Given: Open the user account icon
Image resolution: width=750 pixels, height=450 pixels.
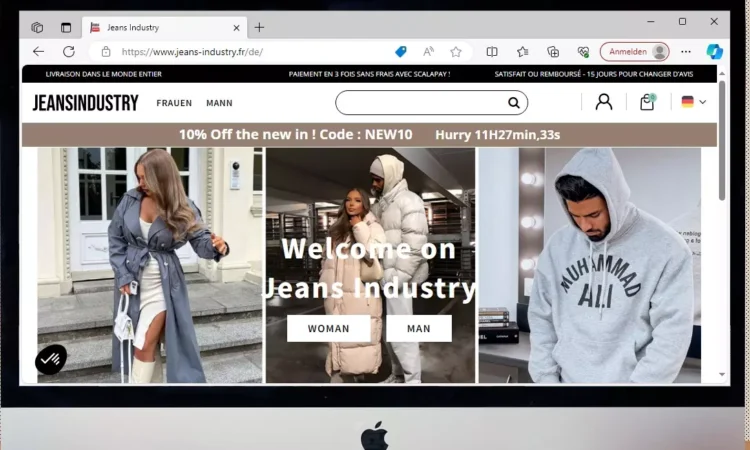Looking at the screenshot, I should click(x=604, y=102).
